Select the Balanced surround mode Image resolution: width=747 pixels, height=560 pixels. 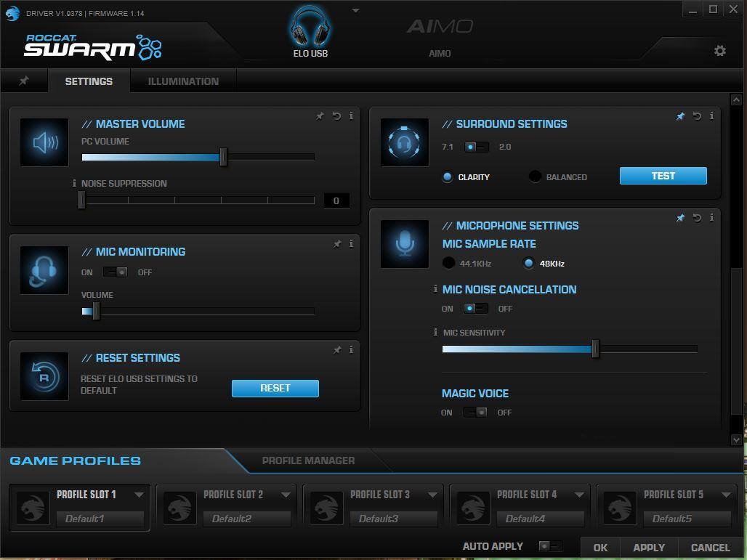[x=536, y=177]
